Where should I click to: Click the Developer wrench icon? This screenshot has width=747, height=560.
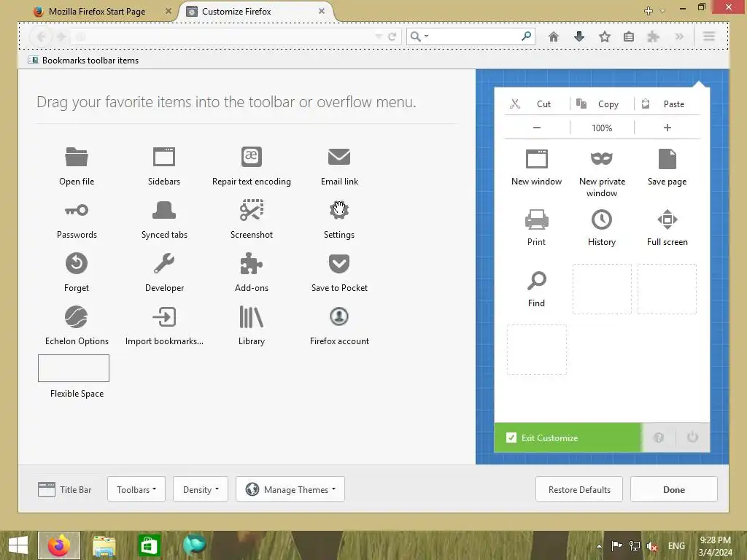[x=164, y=263]
